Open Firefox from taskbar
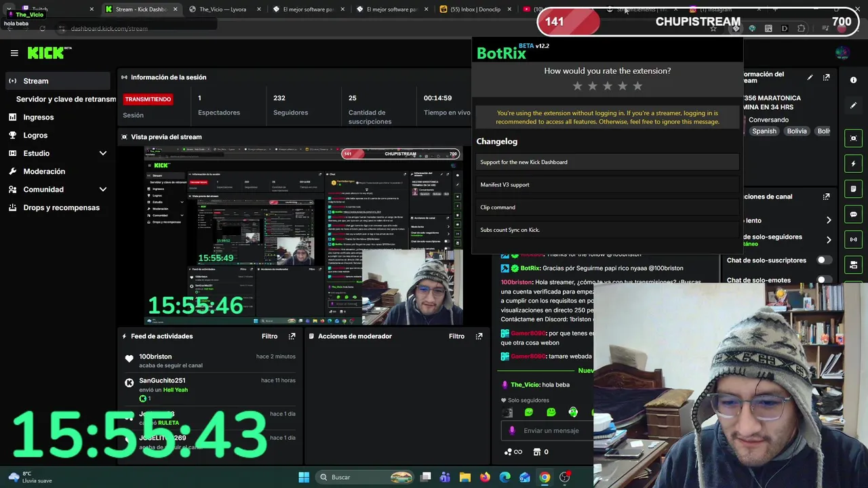 [485, 477]
